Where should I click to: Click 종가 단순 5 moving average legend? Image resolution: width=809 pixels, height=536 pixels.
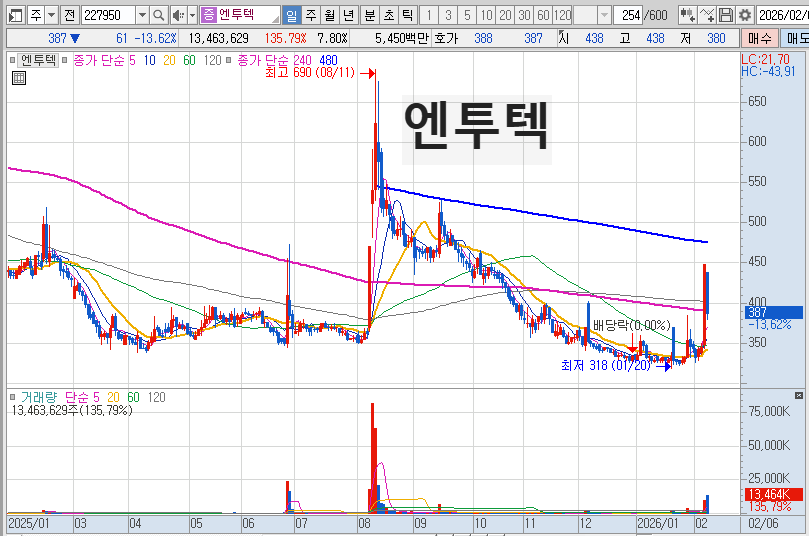[x=104, y=60]
